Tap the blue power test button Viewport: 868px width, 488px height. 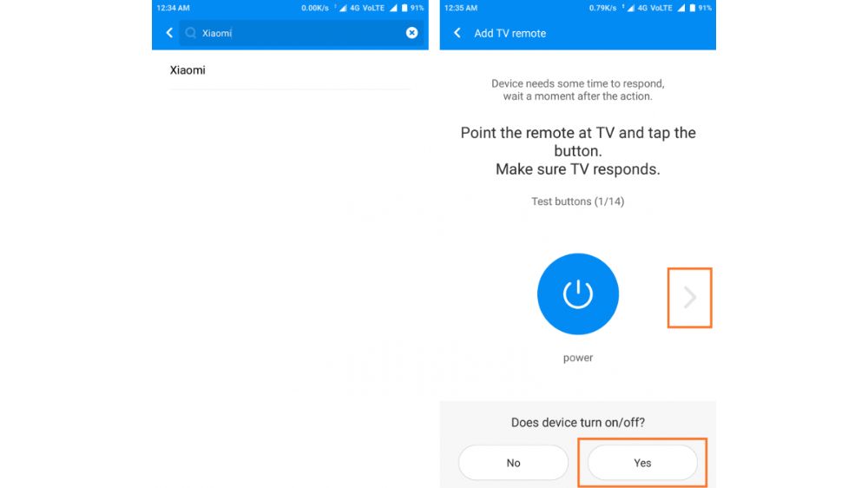(577, 293)
